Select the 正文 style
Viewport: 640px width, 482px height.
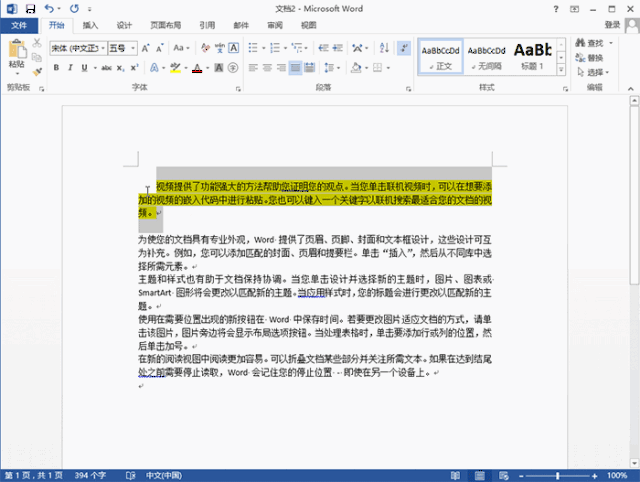coord(441,57)
